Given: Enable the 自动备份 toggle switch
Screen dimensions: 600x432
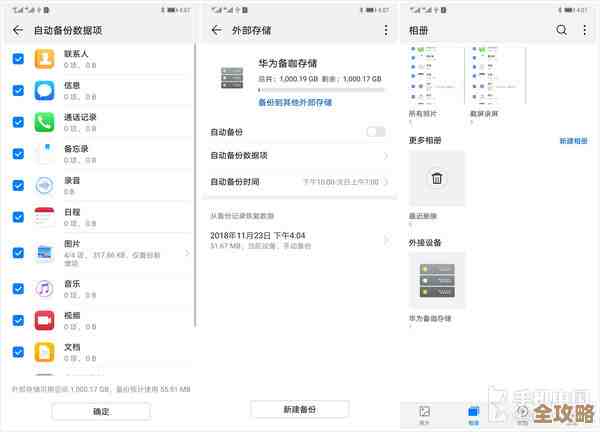Looking at the screenshot, I should pos(376,132).
